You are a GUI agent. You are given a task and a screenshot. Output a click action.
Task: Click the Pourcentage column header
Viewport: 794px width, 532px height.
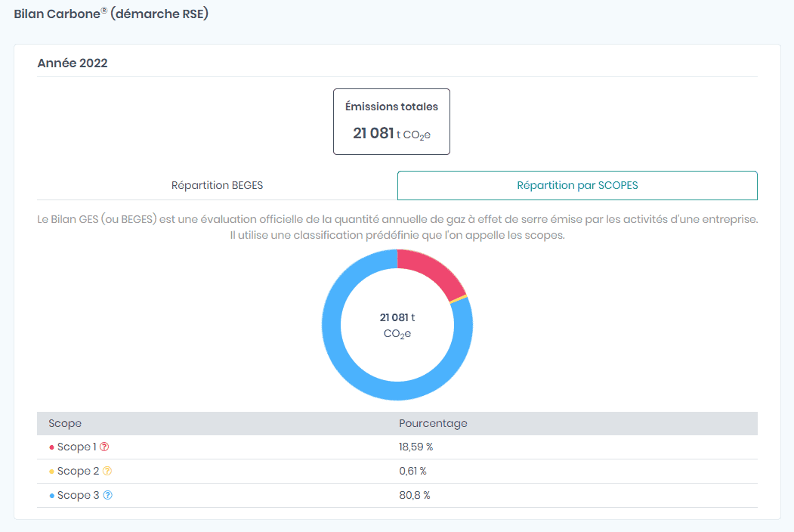pyautogui.click(x=433, y=423)
